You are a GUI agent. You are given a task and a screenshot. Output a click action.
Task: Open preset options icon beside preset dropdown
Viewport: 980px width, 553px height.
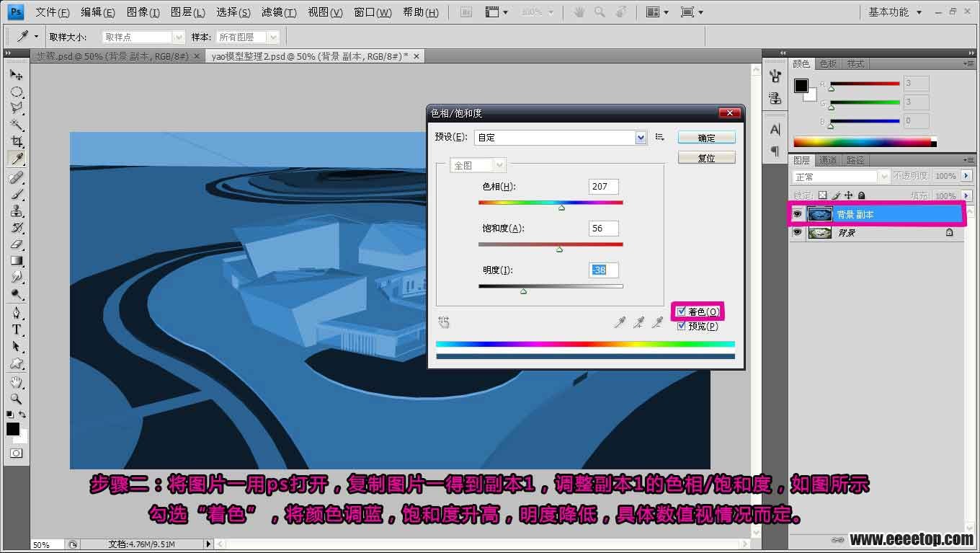[x=659, y=137]
